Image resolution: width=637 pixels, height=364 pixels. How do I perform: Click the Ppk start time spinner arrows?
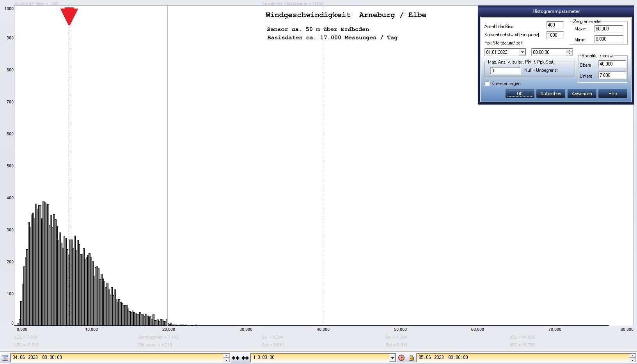569,52
